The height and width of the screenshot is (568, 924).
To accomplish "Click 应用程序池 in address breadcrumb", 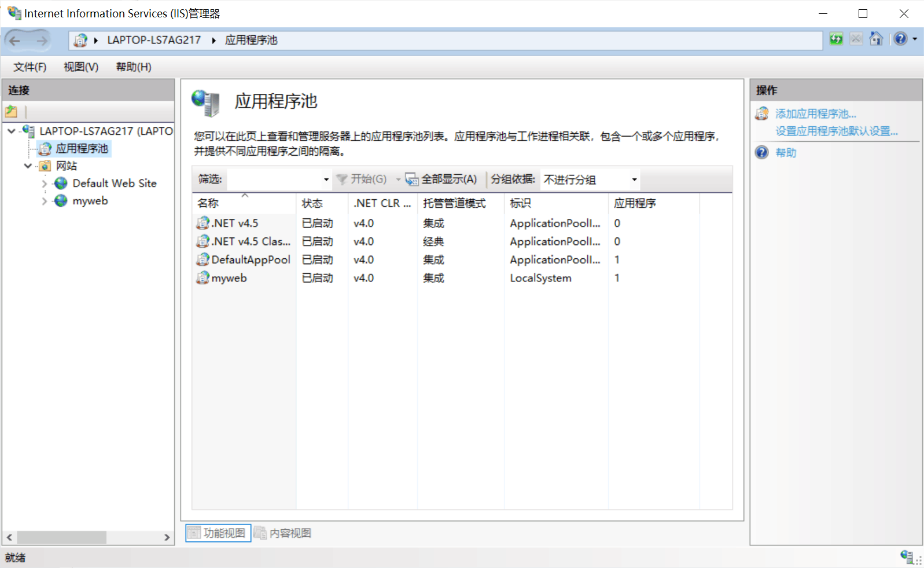I will (251, 40).
